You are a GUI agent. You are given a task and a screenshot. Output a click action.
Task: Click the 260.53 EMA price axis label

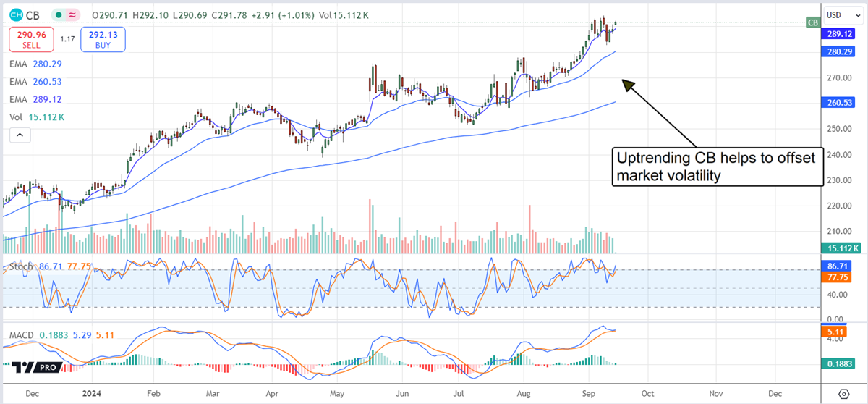[x=842, y=103]
